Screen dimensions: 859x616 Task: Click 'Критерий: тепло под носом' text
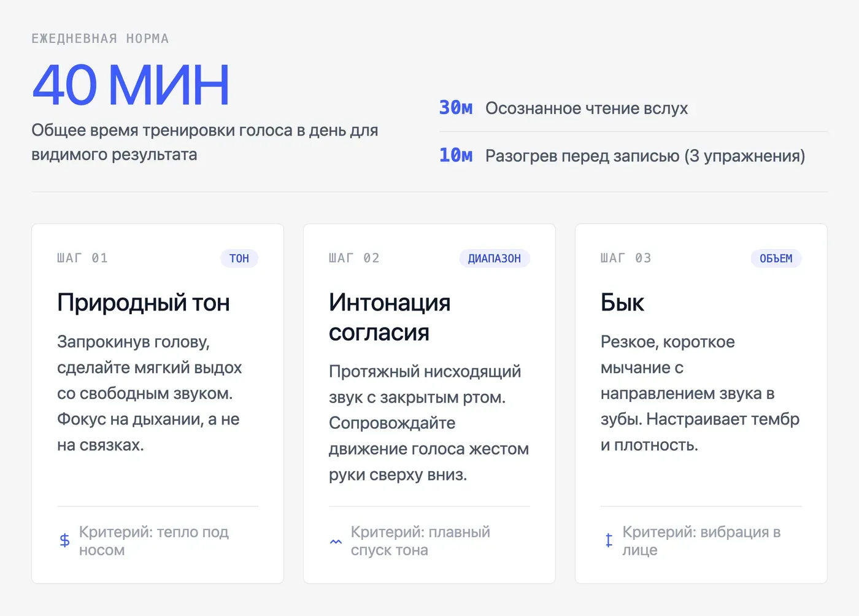pos(154,541)
